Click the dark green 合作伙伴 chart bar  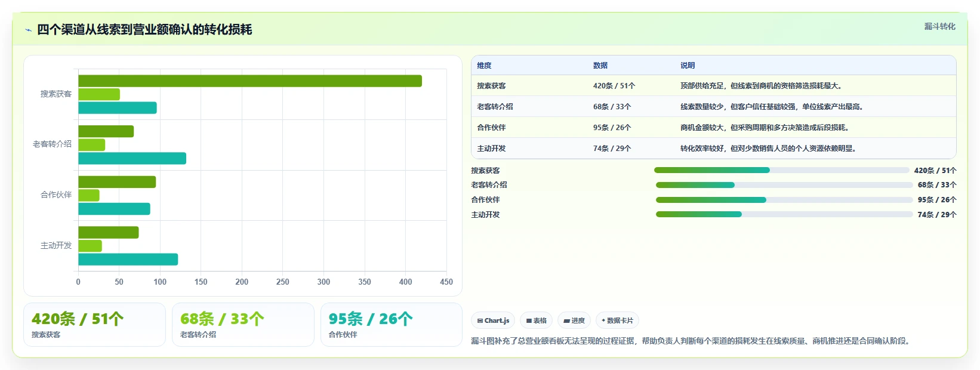click(117, 182)
